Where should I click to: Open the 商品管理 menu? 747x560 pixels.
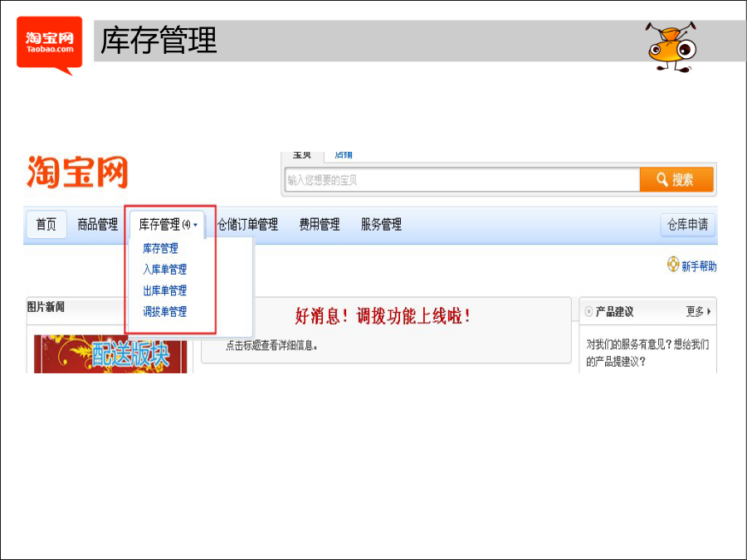(98, 224)
